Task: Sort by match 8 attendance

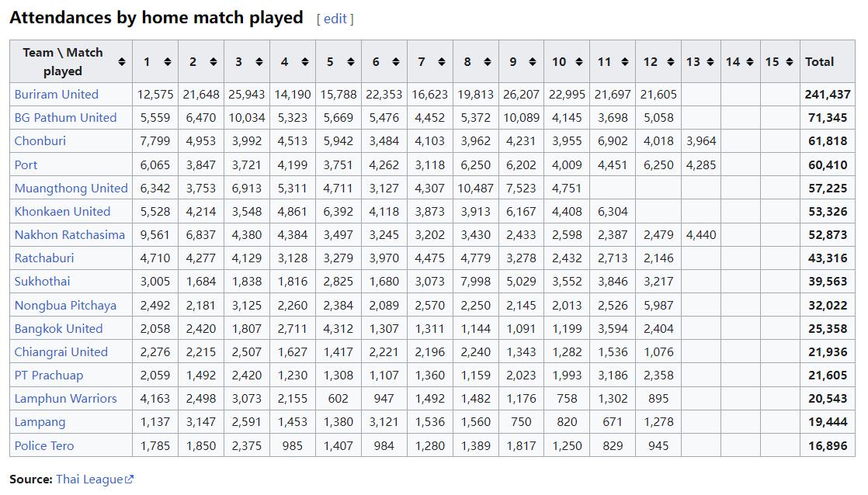Action: click(x=488, y=62)
